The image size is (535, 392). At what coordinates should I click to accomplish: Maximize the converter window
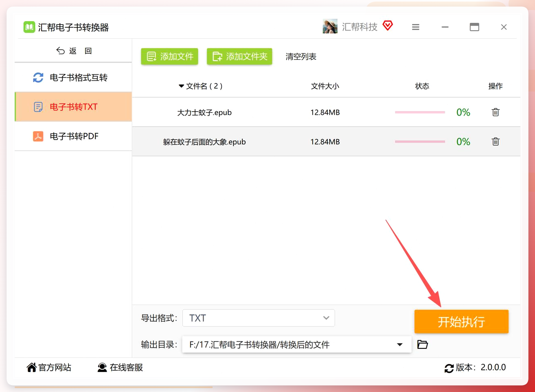tap(474, 27)
